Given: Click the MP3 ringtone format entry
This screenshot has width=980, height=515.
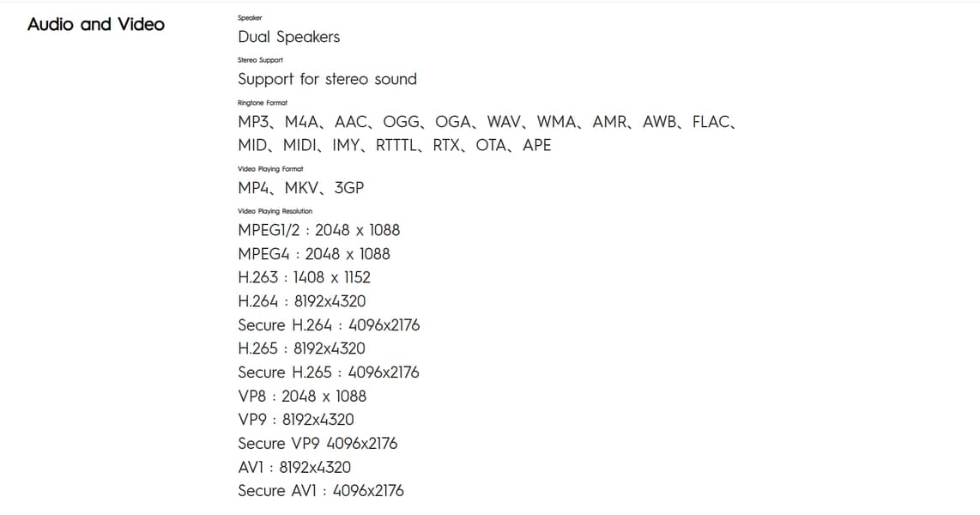Looking at the screenshot, I should click(254, 122).
